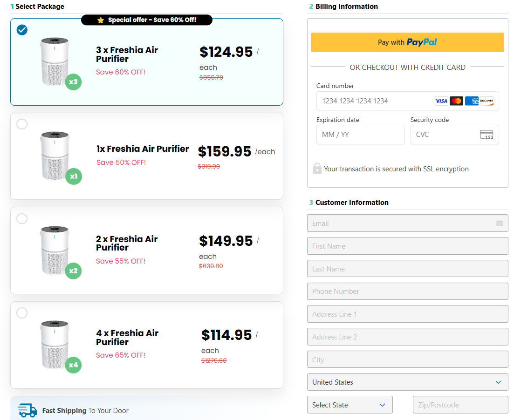Click the Mastercard logo icon
The height and width of the screenshot is (420, 514).
click(x=456, y=101)
